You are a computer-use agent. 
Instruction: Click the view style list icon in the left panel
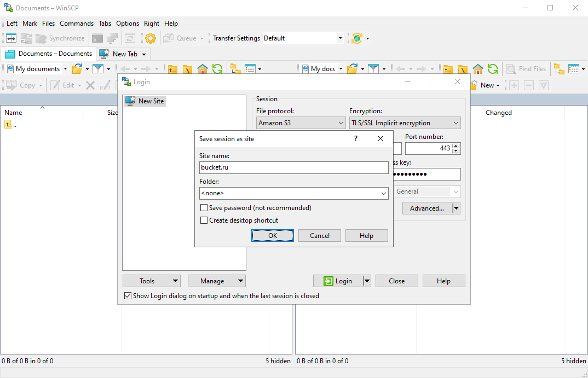250,69
